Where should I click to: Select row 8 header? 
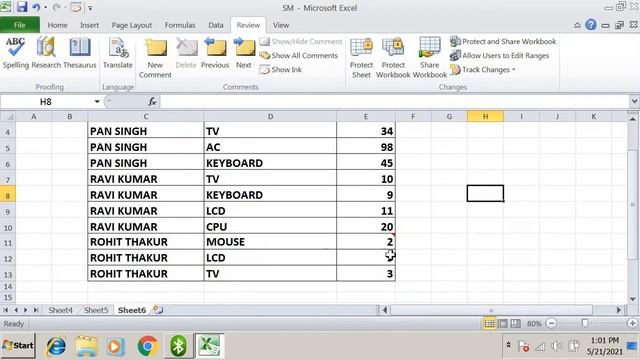click(8, 196)
